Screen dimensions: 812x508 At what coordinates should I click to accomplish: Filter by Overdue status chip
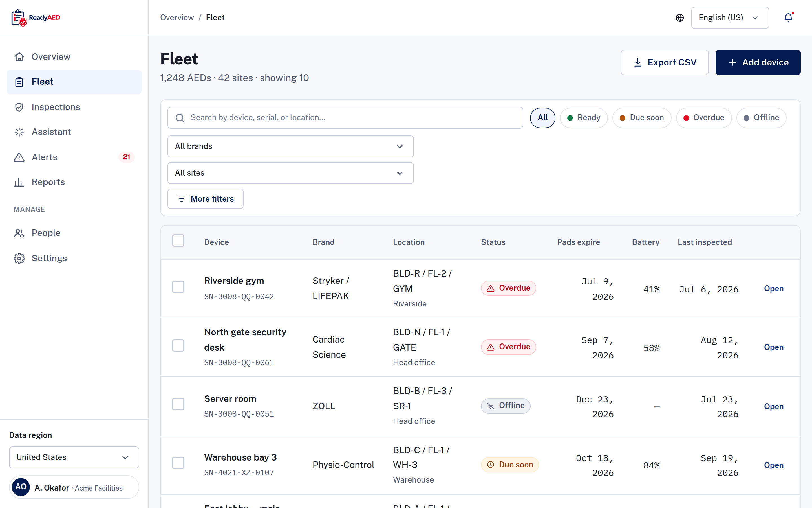pyautogui.click(x=704, y=118)
